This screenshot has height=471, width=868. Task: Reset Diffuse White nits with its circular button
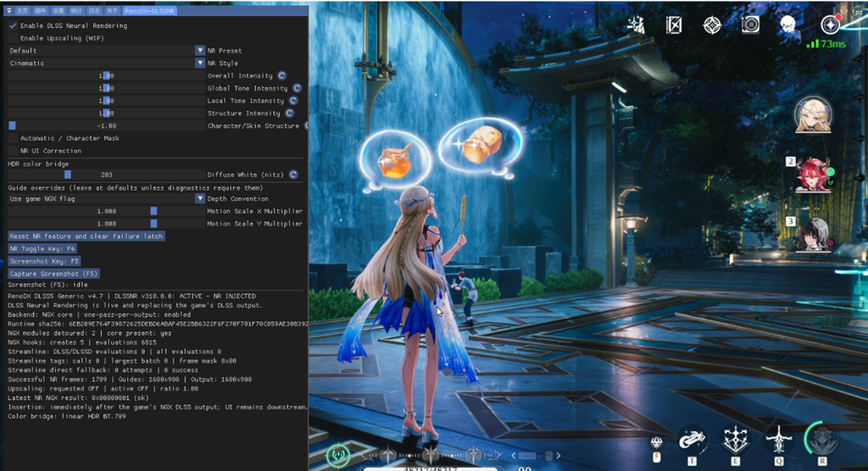292,175
